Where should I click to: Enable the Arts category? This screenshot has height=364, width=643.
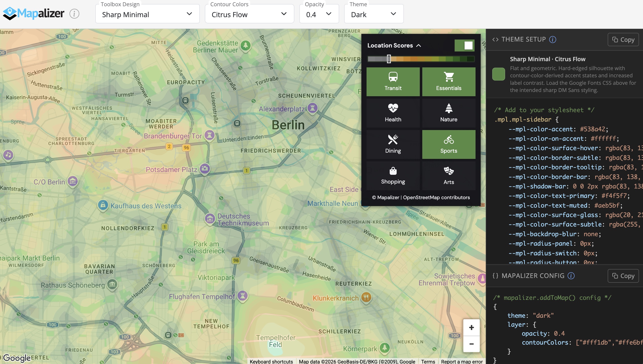point(449,176)
